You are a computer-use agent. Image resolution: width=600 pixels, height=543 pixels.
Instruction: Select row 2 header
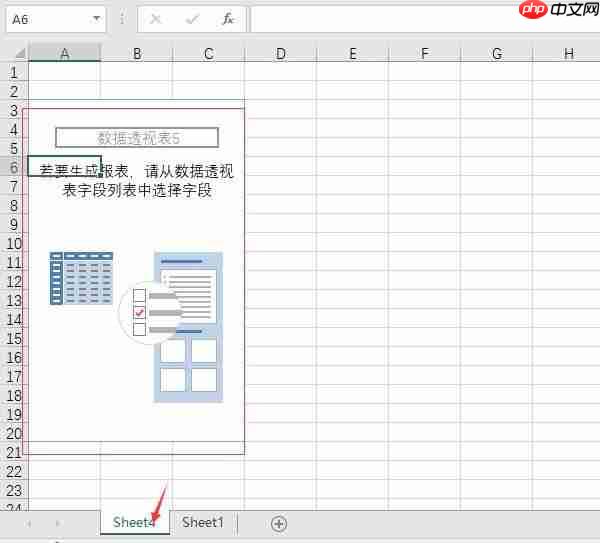pos(14,91)
